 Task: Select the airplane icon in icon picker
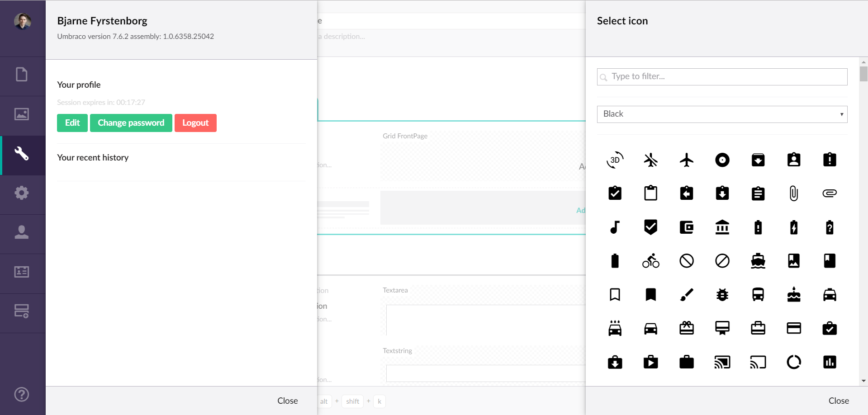coord(686,160)
